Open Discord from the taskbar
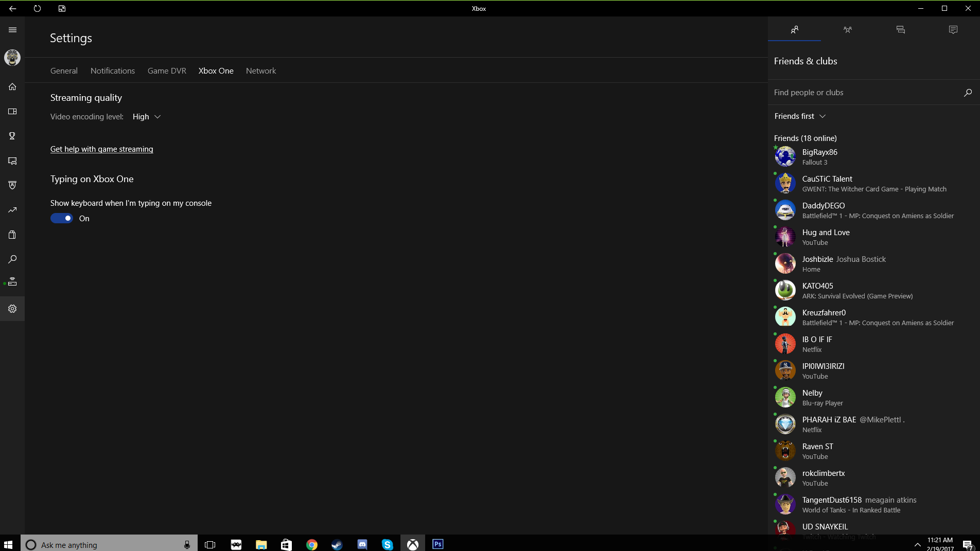Viewport: 980px width, 551px height. click(362, 544)
